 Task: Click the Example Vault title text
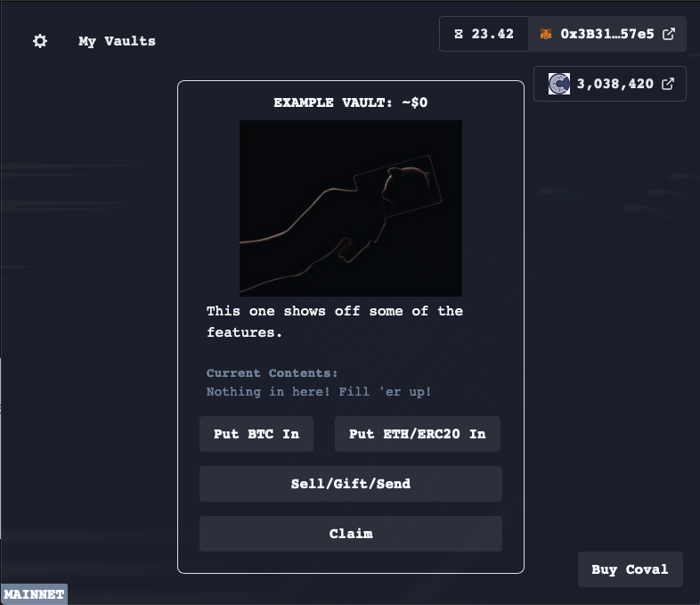[x=351, y=102]
